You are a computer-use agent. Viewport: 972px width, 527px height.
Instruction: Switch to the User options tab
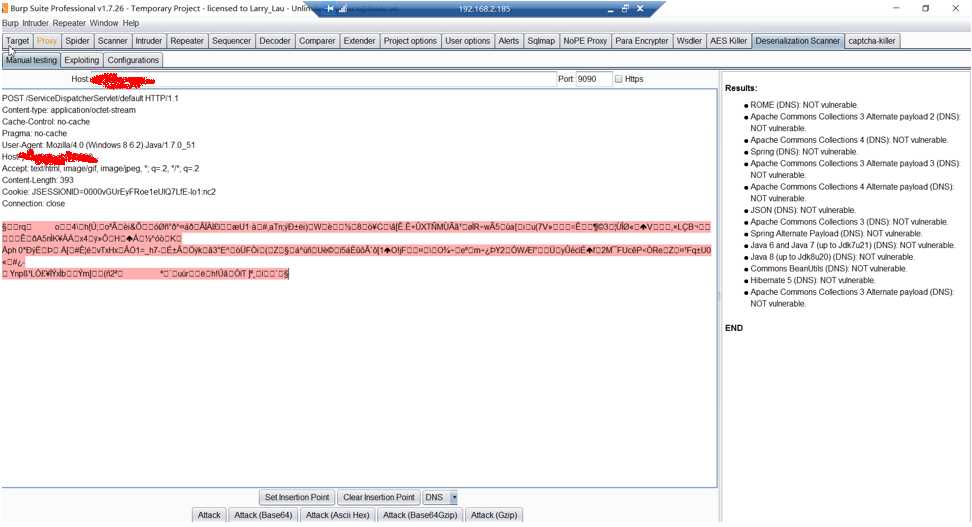pos(467,41)
